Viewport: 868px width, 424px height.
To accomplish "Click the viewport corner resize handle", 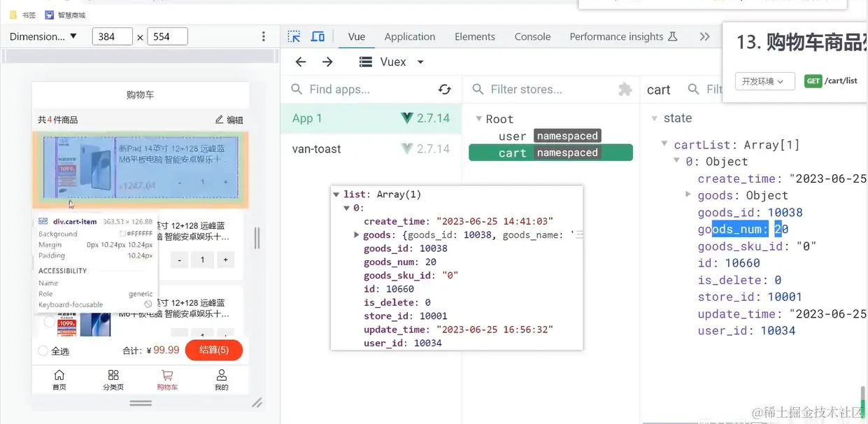I will pyautogui.click(x=257, y=402).
